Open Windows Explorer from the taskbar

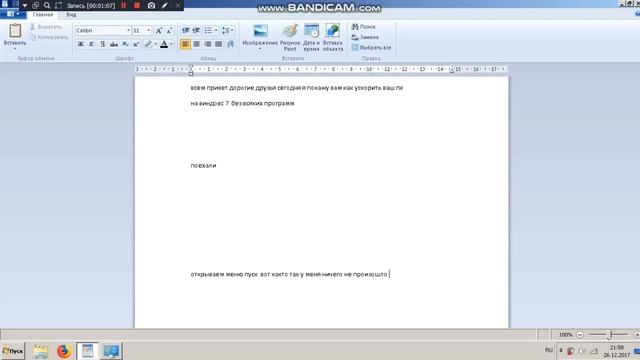(41, 351)
